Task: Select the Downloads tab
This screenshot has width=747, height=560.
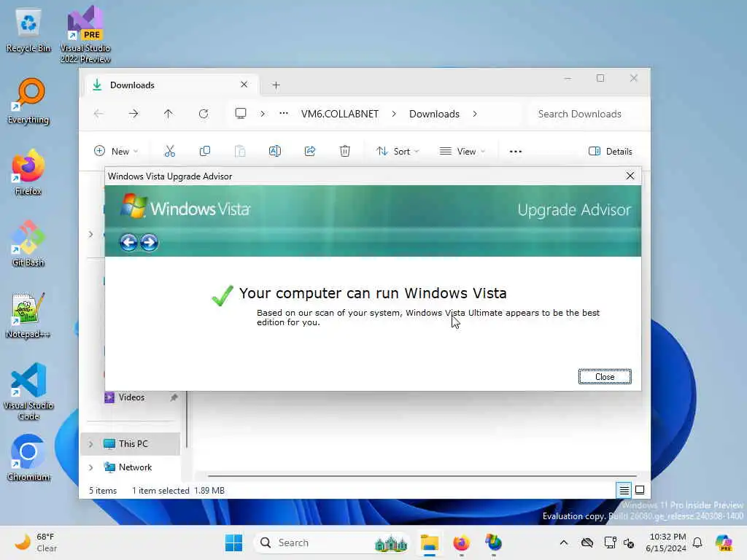Action: click(x=171, y=85)
